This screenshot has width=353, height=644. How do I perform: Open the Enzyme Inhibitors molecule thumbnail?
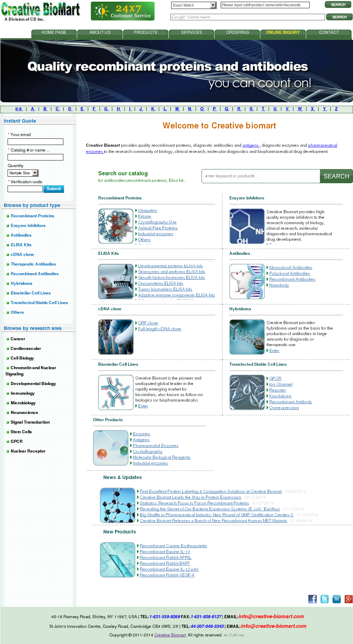tap(247, 226)
